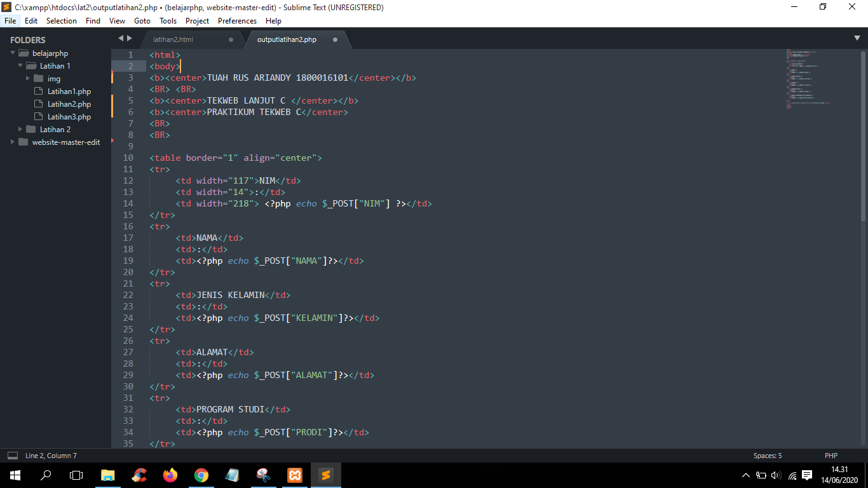Open Firefox from the taskbar
Image resolution: width=868 pixels, height=488 pixels.
[170, 475]
